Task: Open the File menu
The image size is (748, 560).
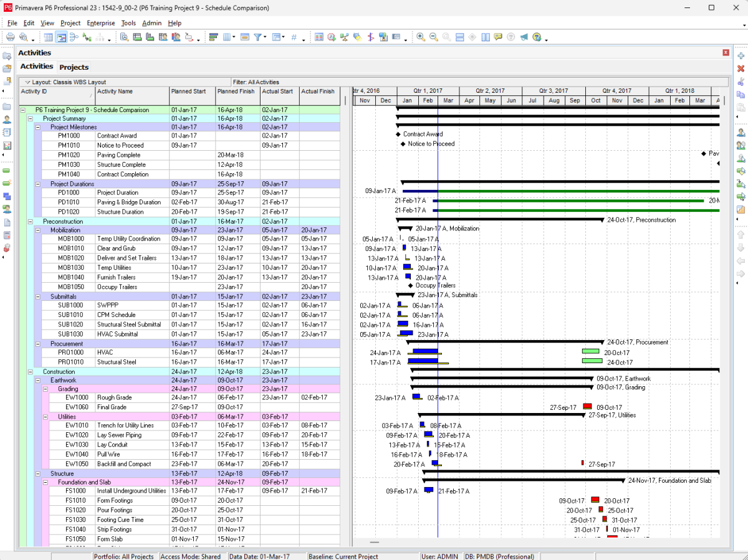Action: (12, 23)
